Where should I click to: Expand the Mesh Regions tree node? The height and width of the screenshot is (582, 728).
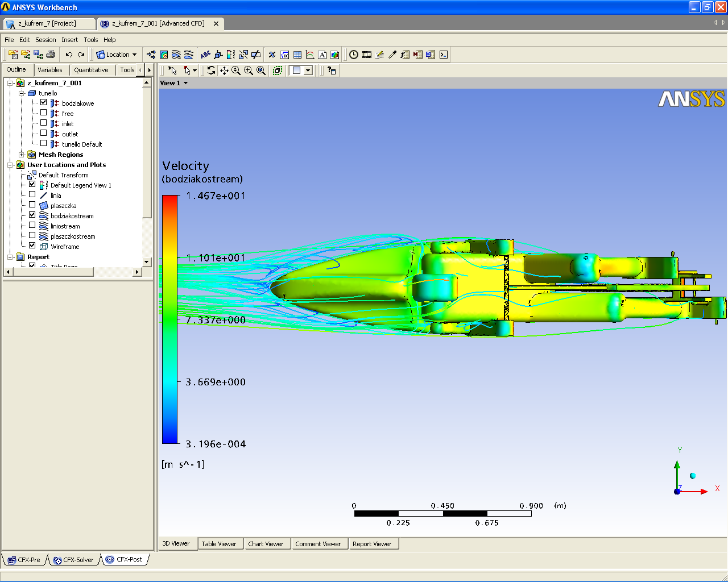click(22, 155)
